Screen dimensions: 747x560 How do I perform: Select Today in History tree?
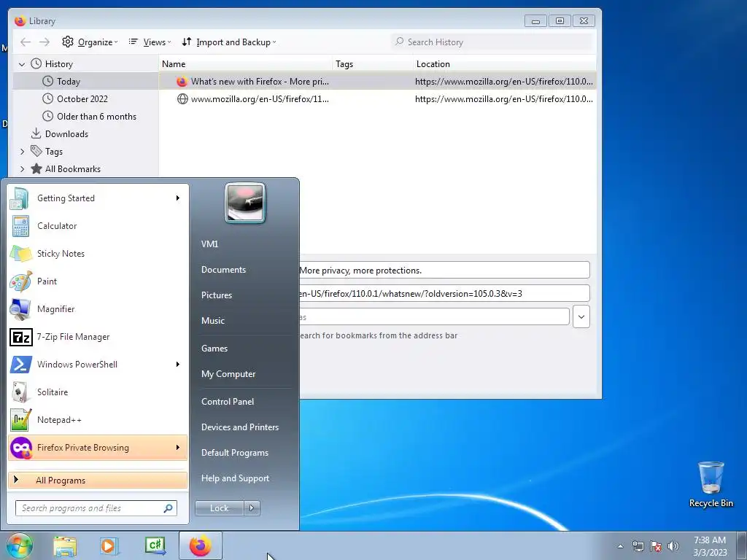point(68,82)
